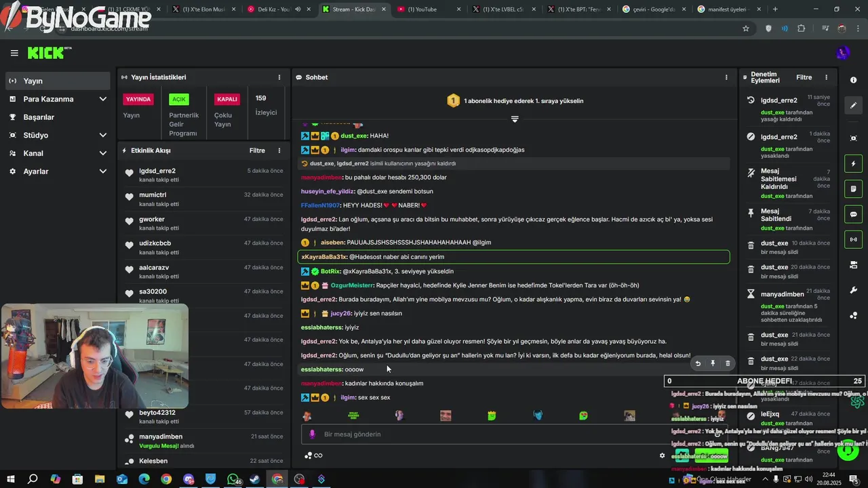Open Sohbet panel three-dot options
The height and width of the screenshot is (488, 868).
[726, 77]
